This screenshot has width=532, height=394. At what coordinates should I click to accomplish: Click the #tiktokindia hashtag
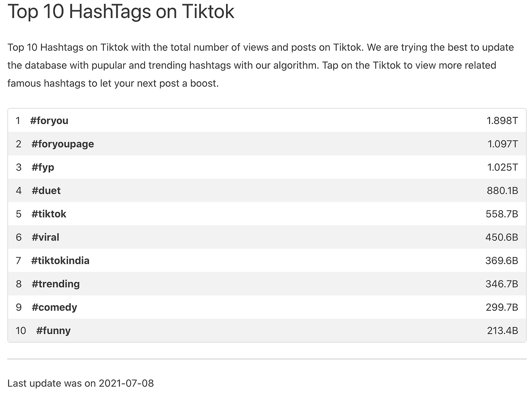tap(60, 260)
